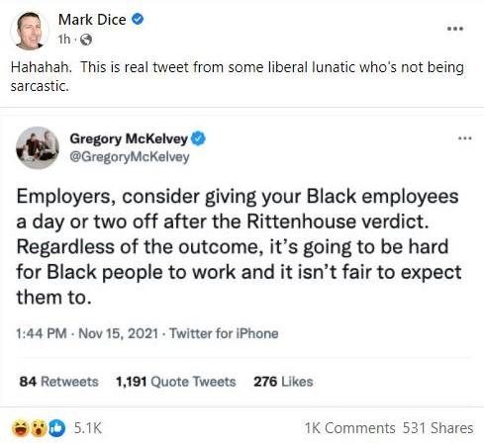The image size is (484, 448).
Task: View 276 Likes list
Action: (283, 382)
